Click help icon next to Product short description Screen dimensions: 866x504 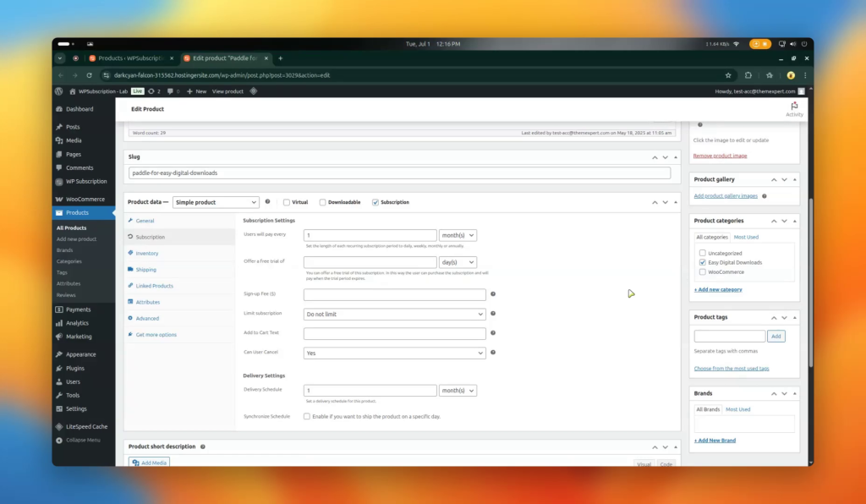coord(203,446)
